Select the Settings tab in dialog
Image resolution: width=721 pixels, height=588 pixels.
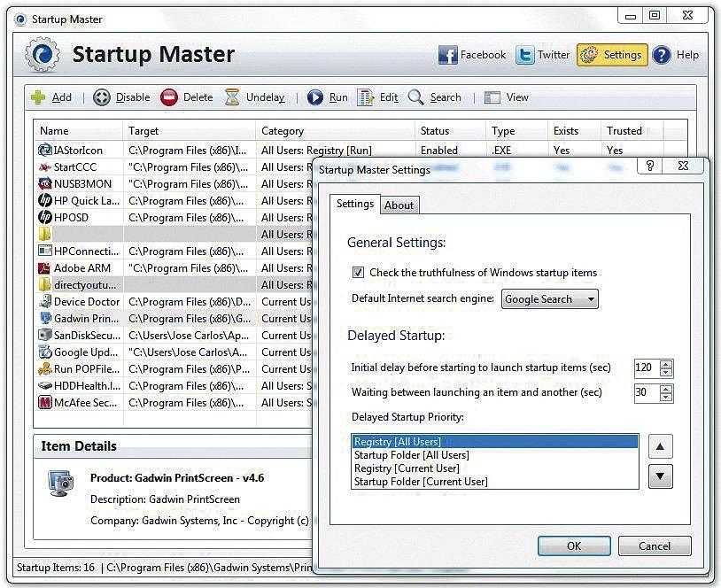[355, 204]
